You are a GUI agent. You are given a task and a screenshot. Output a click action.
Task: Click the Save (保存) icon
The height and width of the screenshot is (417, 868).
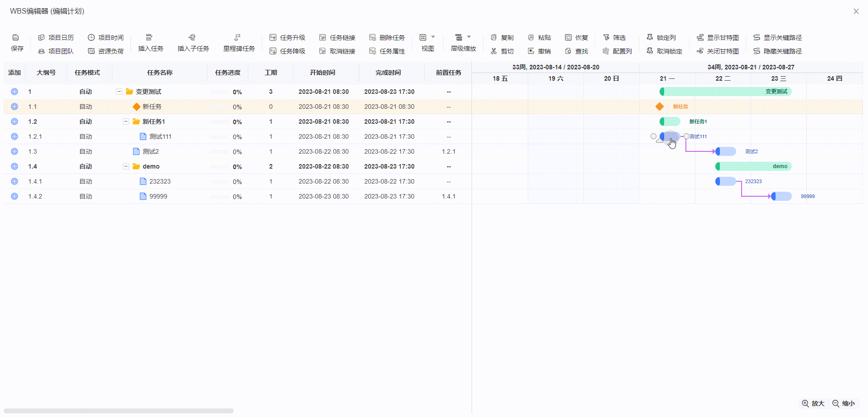click(x=16, y=38)
